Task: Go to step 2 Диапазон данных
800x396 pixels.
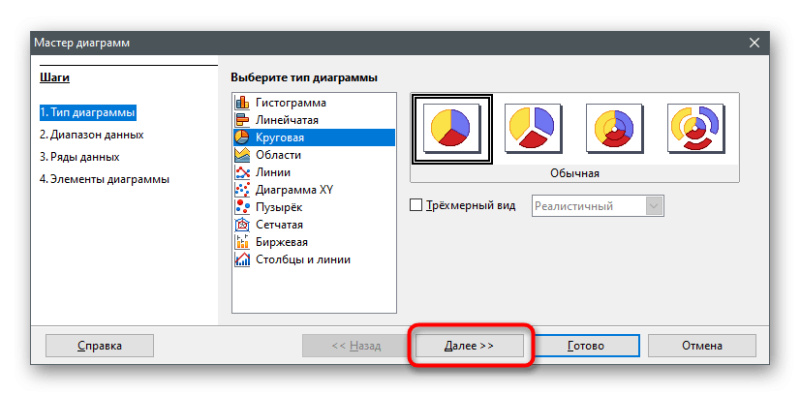Action: [91, 135]
